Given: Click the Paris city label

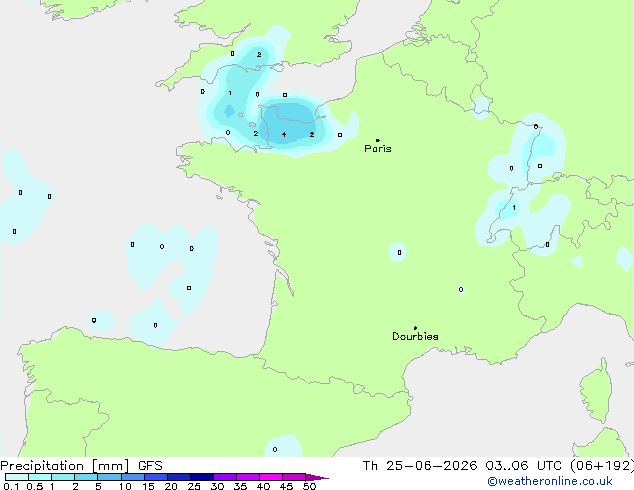Looking at the screenshot, I should click(x=378, y=148).
